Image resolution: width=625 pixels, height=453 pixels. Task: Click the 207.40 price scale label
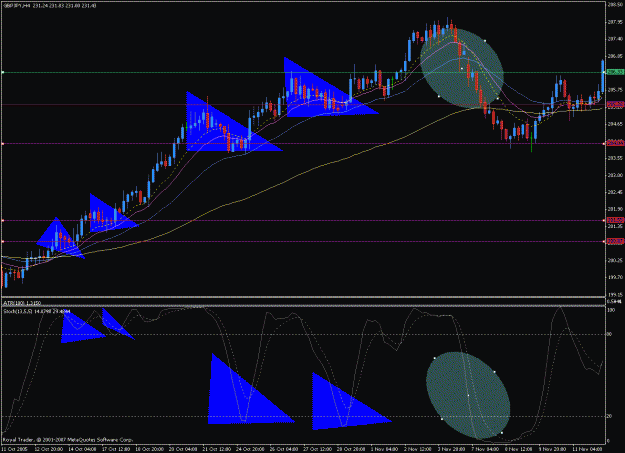pos(615,39)
